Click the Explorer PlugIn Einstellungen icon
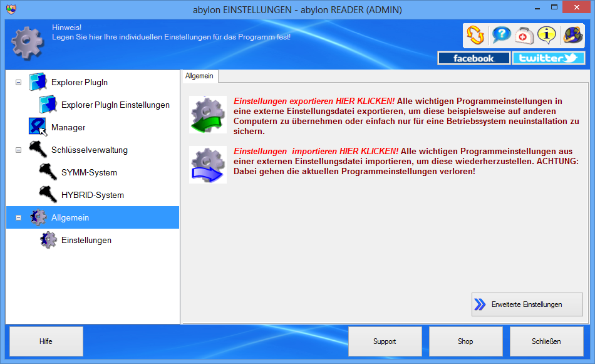 (x=48, y=105)
